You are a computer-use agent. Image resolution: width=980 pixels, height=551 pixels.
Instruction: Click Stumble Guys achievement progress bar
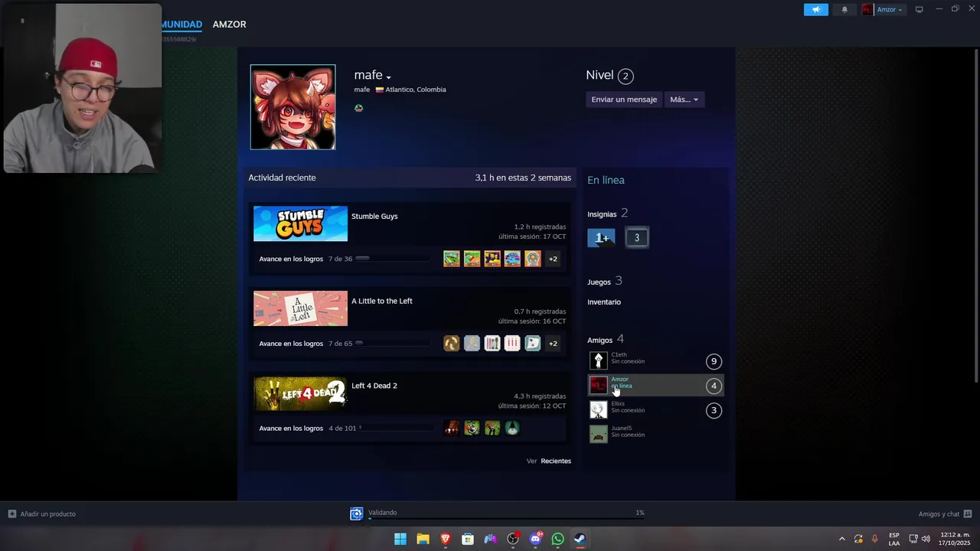click(x=392, y=259)
